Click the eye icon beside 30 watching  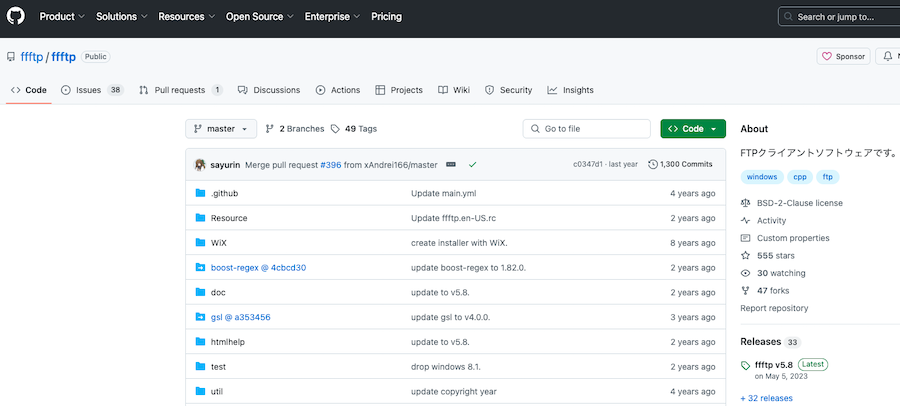746,273
